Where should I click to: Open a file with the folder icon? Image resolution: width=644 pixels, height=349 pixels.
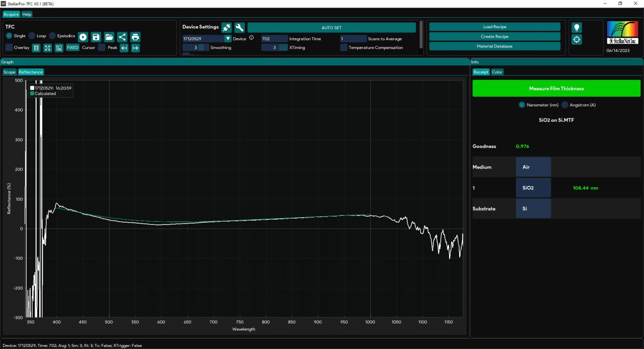point(109,37)
